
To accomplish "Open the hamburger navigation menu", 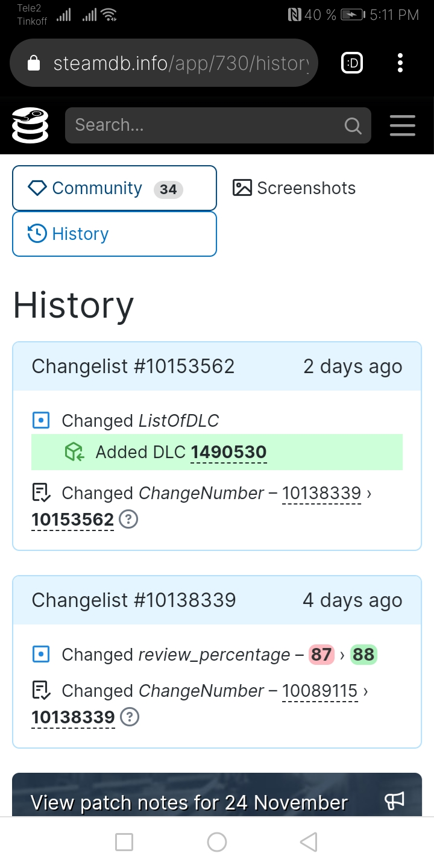I will point(402,125).
